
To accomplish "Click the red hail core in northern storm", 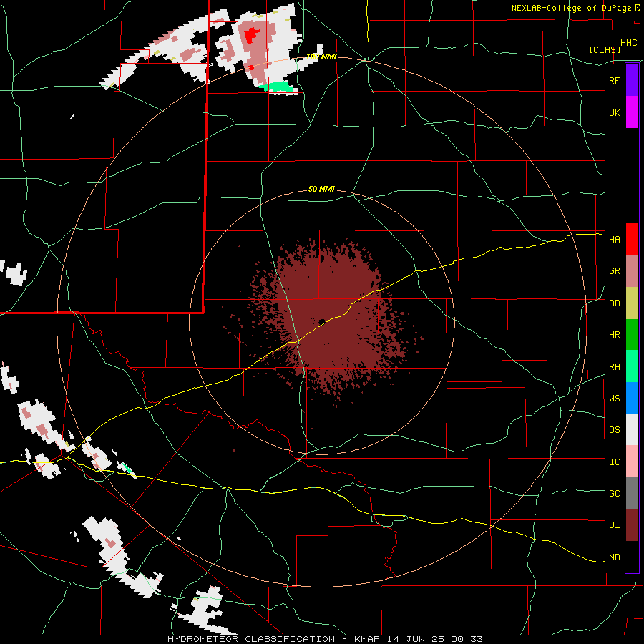I will pyautogui.click(x=252, y=36).
